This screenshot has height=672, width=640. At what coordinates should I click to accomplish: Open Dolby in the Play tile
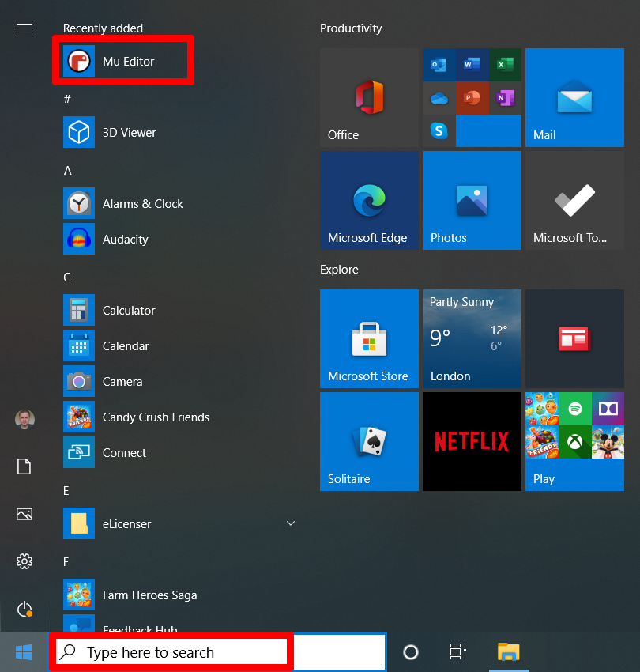click(608, 409)
